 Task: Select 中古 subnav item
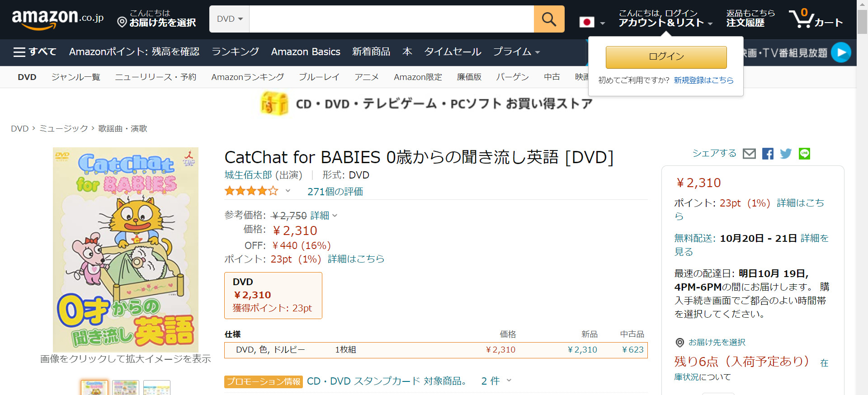click(x=552, y=77)
